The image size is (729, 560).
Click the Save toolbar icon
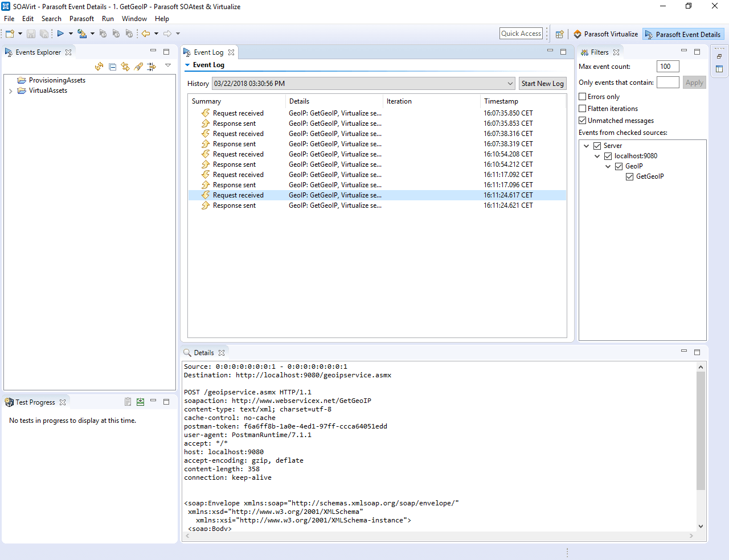coord(31,34)
